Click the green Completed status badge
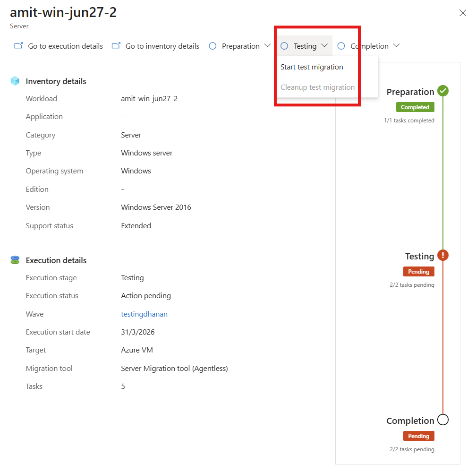 (415, 107)
